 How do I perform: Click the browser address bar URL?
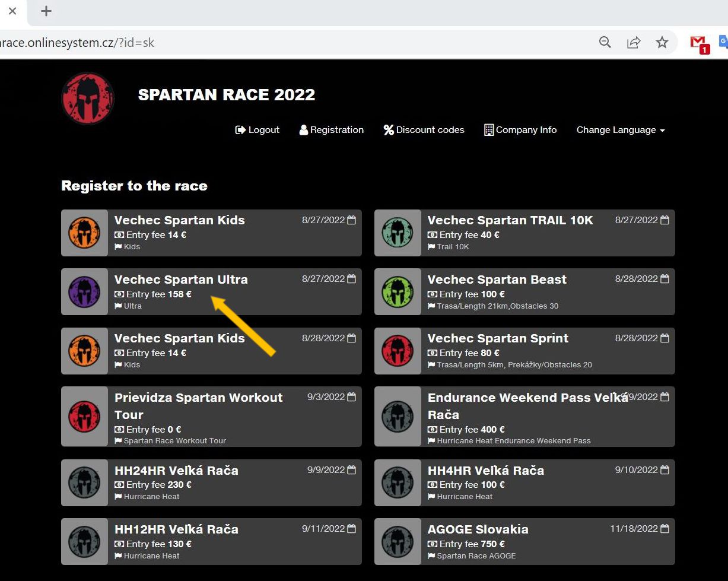click(x=77, y=43)
